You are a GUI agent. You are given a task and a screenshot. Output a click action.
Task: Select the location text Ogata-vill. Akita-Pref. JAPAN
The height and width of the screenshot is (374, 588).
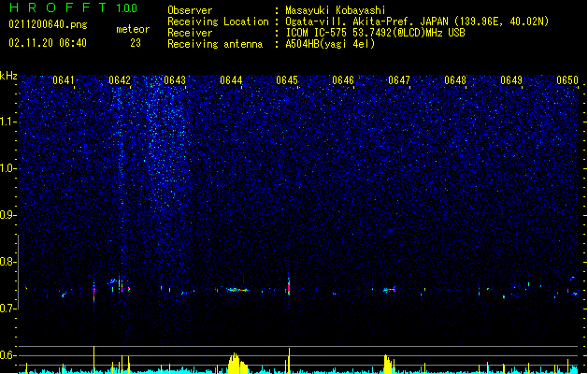(x=366, y=22)
